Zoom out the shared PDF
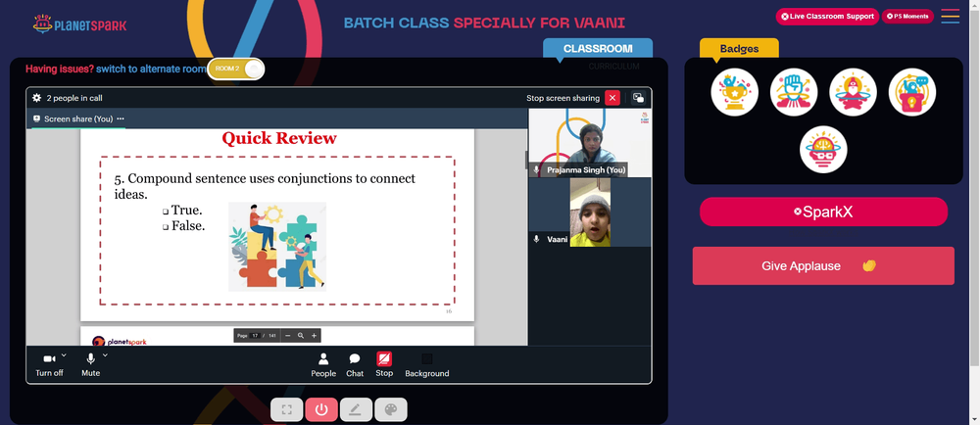The image size is (980, 425). [287, 335]
